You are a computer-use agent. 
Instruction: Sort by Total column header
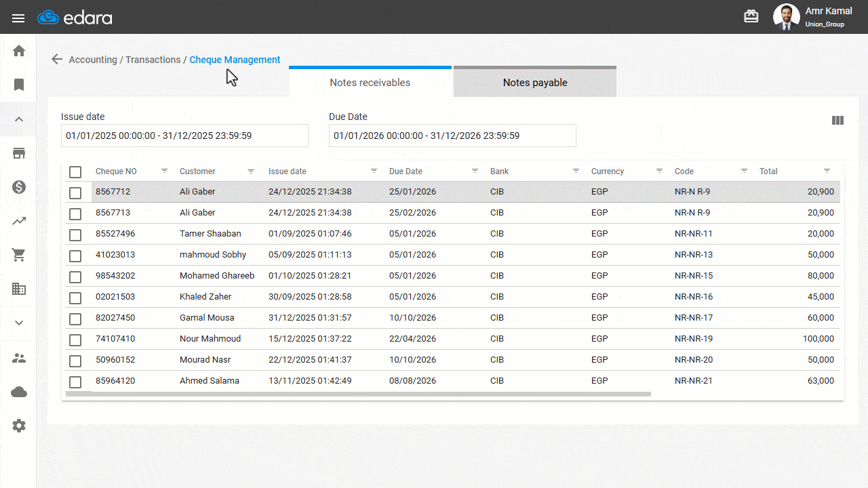coord(768,171)
